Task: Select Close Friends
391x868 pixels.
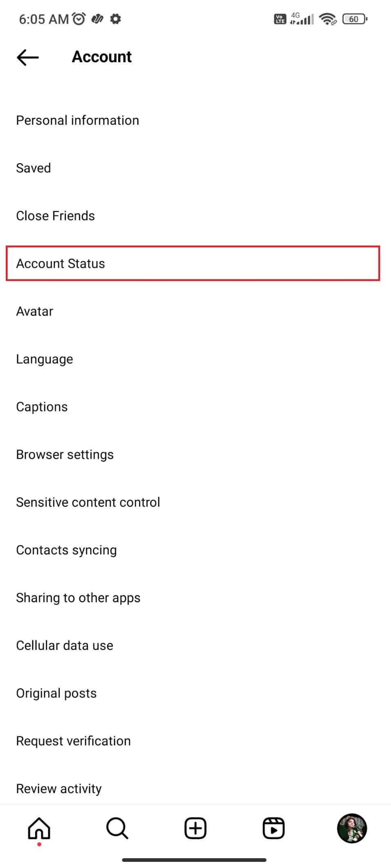Action: (x=195, y=216)
